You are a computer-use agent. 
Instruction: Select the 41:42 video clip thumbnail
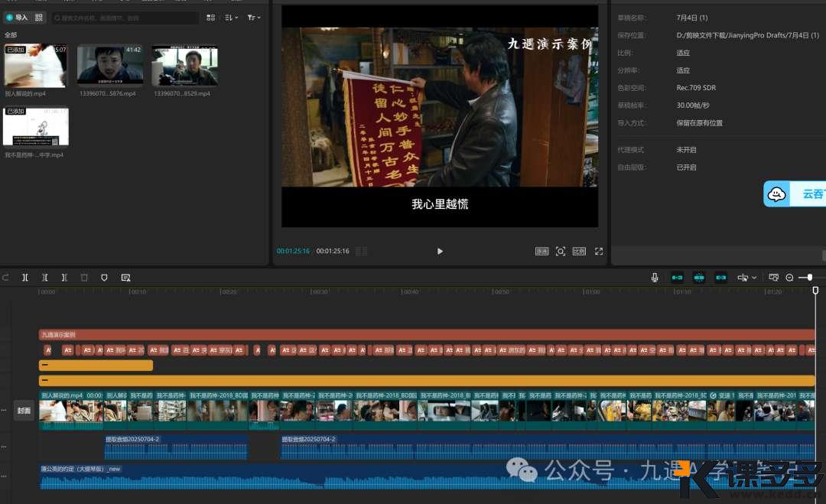110,65
